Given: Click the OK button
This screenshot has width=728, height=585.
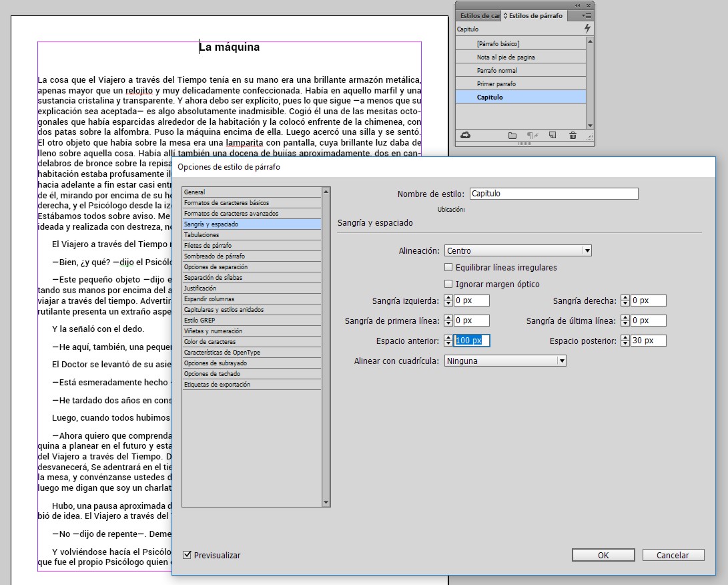Looking at the screenshot, I should pyautogui.click(x=602, y=554).
